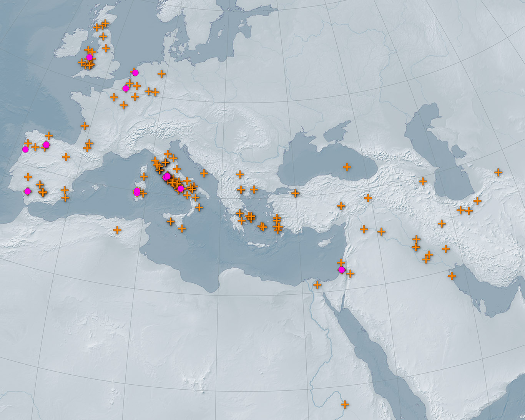Select the orange cross on Turkey's Black Sea coast
This screenshot has height=420, width=525.
click(347, 167)
